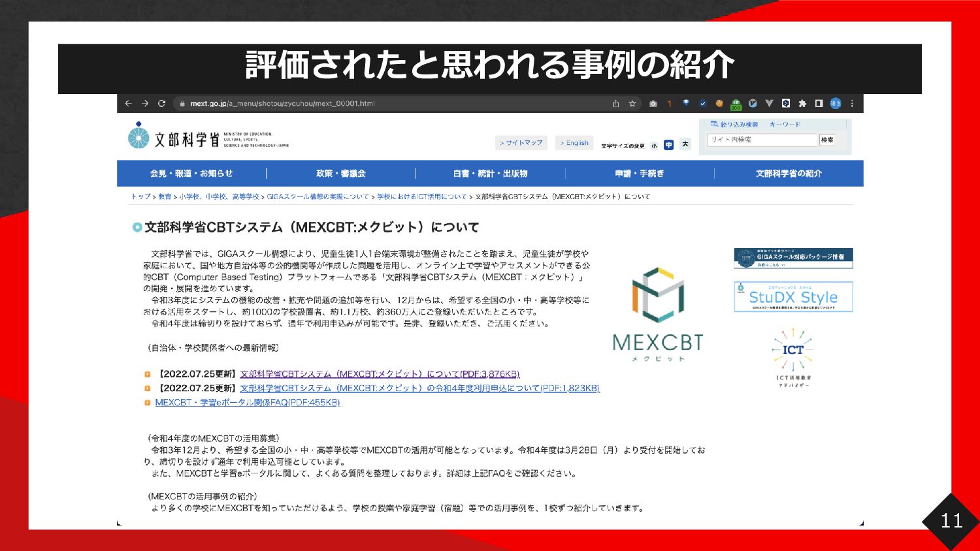Screen dimensions: 980x551
Task: Go to トップ in breadcrumb
Action: 140,197
